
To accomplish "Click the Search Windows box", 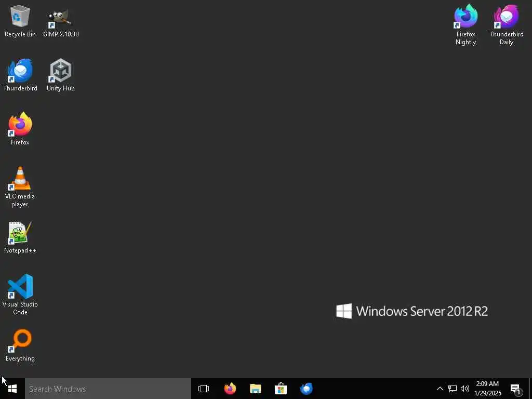I will (108, 389).
